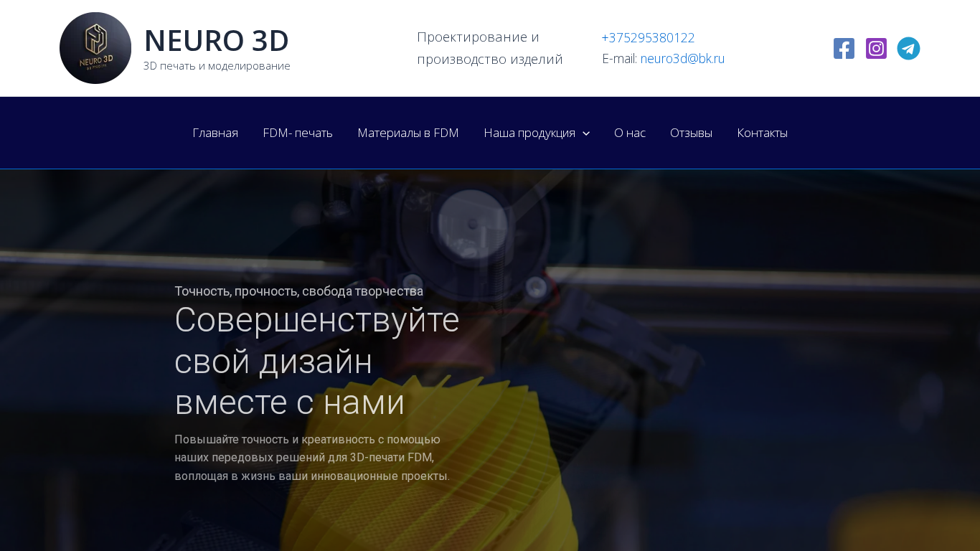The height and width of the screenshot is (551, 980).
Task: Open the Telegram channel icon
Action: (x=908, y=49)
